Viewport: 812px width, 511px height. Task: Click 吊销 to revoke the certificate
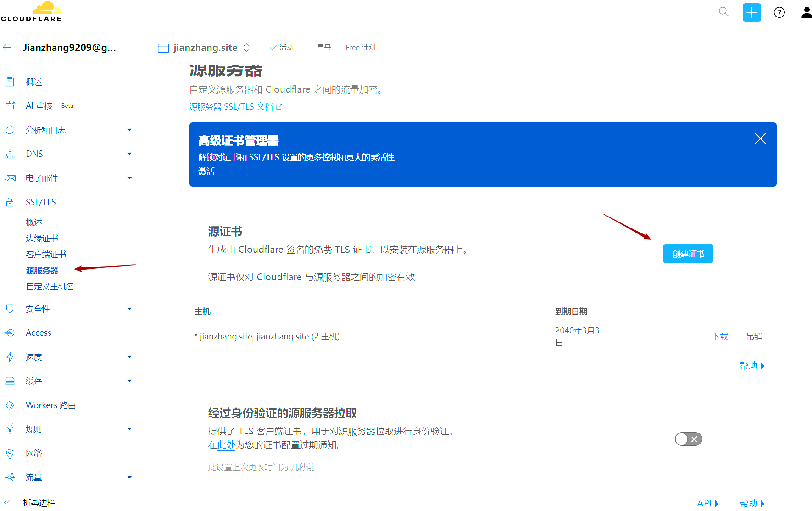754,337
